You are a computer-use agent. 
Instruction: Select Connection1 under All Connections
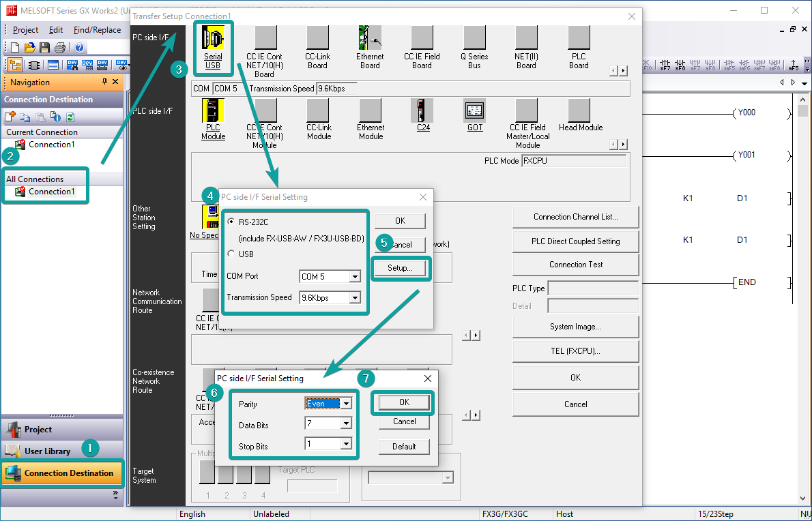(x=51, y=192)
